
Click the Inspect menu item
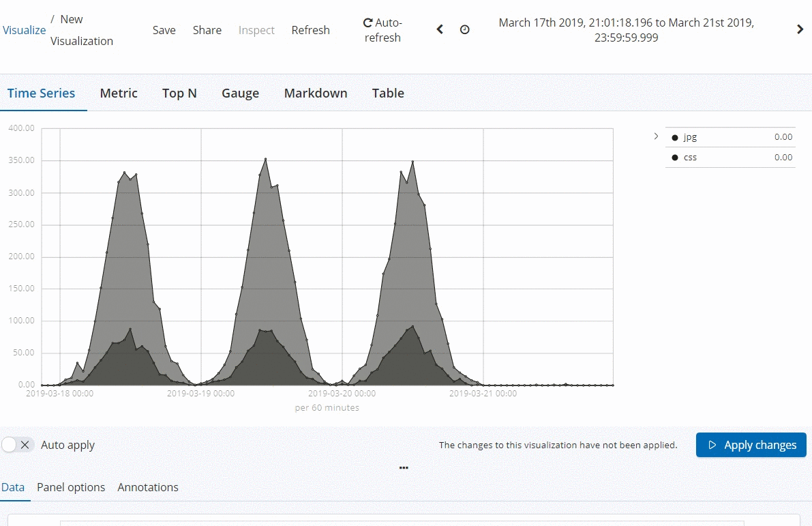pyautogui.click(x=256, y=30)
